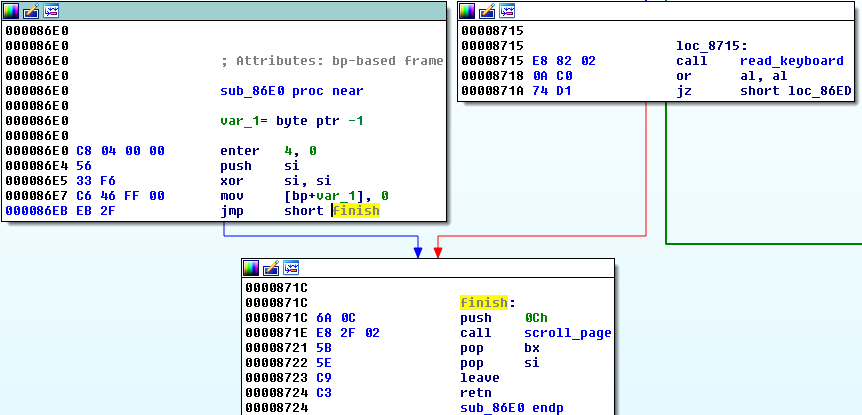Screen dimensions: 862x415
Task: Click 'sub_86E0 proc near' function header
Action: [x=291, y=91]
